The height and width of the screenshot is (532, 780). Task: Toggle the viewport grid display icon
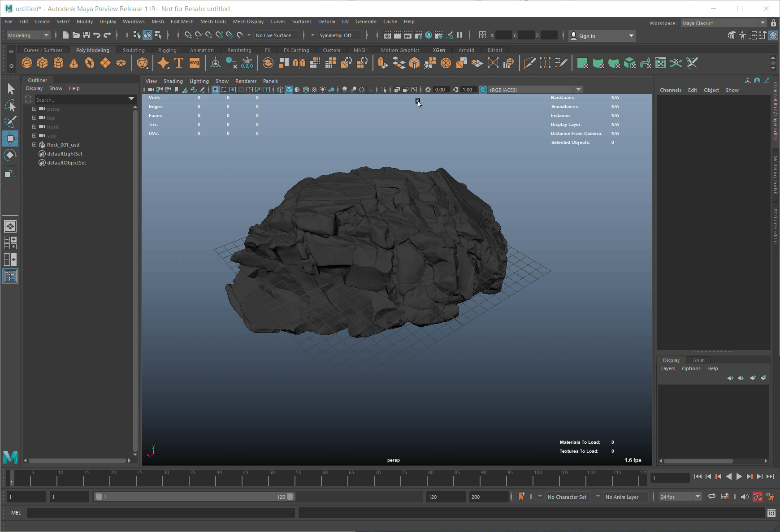216,90
